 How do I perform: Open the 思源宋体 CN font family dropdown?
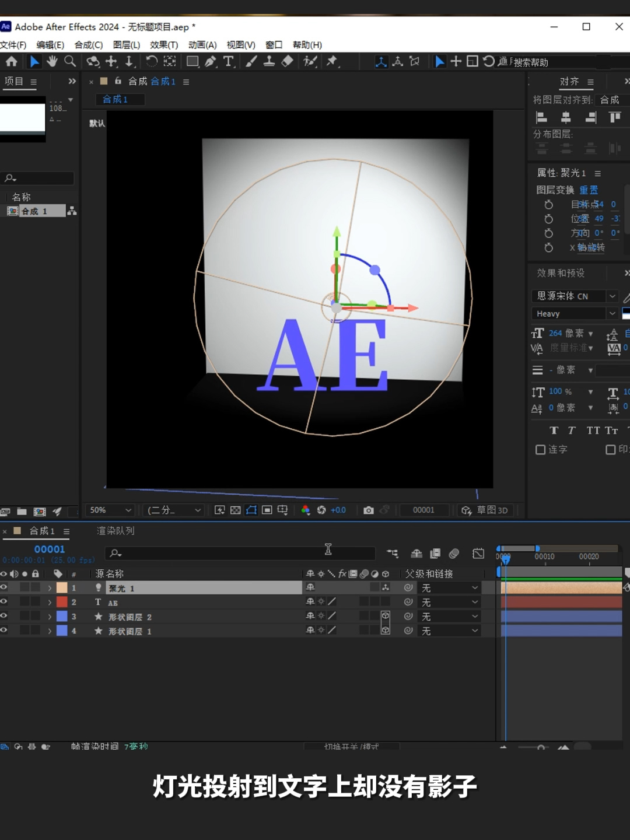pos(575,296)
